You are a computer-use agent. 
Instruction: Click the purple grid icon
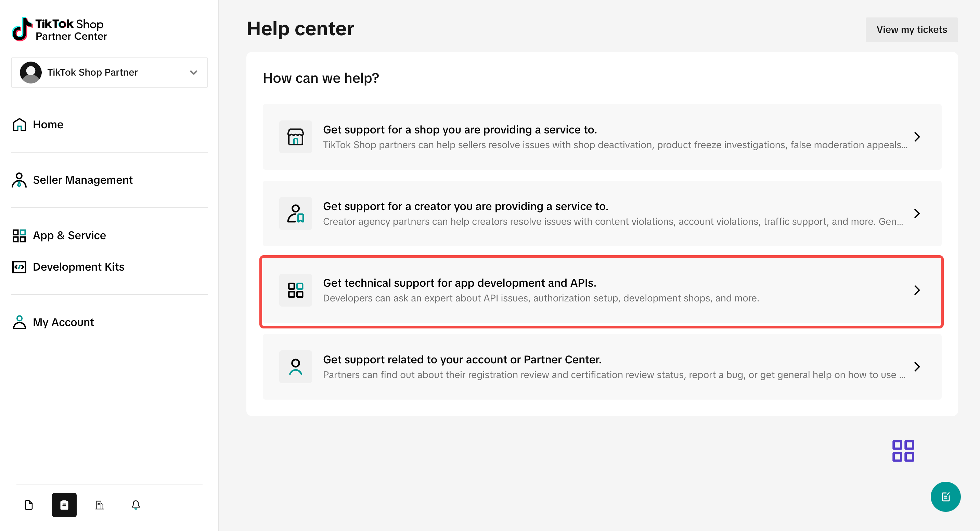[903, 451]
